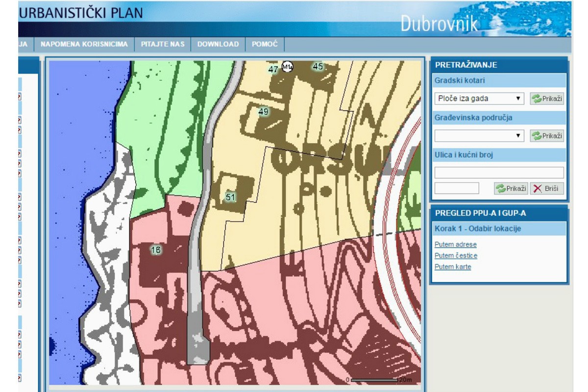588x392 pixels.
Task: Open the Napomena korisnicima menu item
Action: pyautogui.click(x=84, y=44)
